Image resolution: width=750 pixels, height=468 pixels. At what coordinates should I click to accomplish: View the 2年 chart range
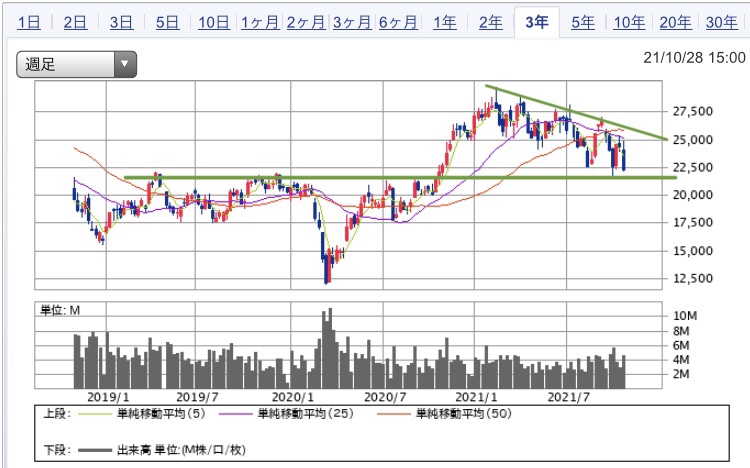[491, 22]
